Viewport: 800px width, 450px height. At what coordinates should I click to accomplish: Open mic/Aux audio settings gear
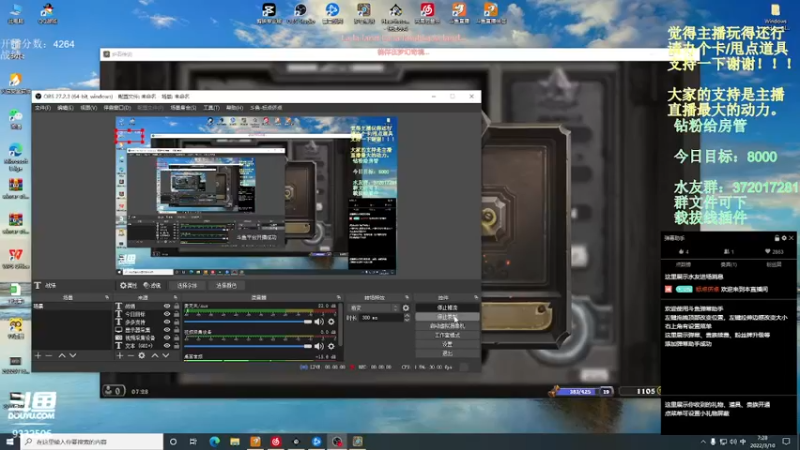[x=331, y=321]
